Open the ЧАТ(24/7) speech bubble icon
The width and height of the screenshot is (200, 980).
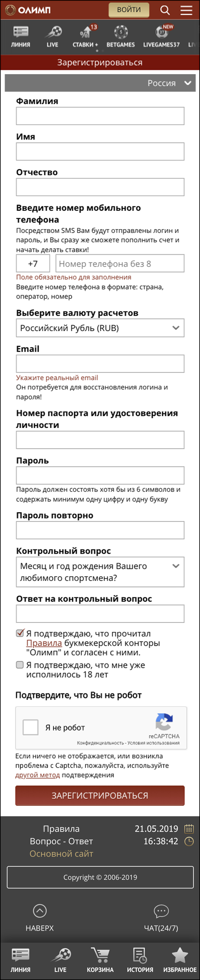(x=161, y=911)
